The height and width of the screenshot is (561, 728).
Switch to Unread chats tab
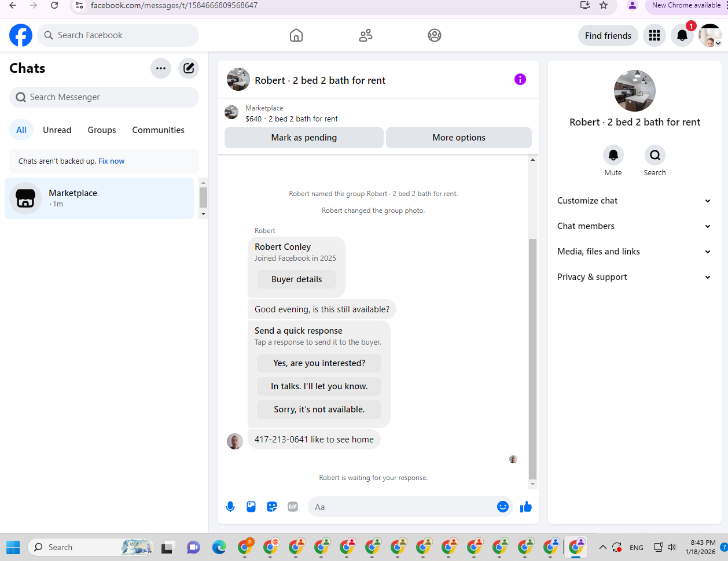pyautogui.click(x=57, y=130)
